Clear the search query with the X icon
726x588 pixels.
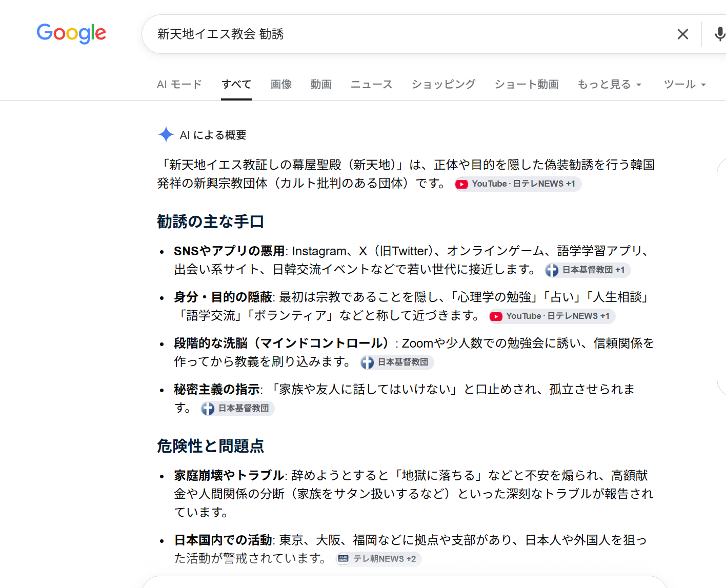click(682, 34)
